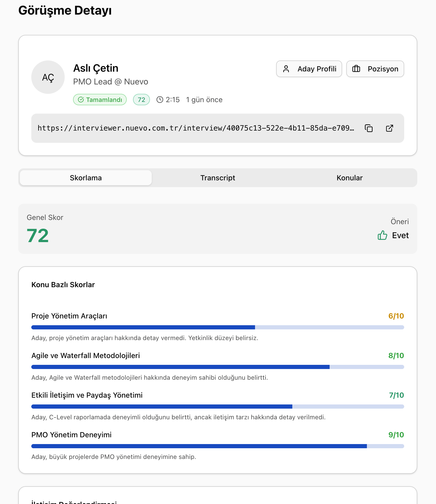
Task: Click the AÇ avatar circle
Action: (48, 77)
